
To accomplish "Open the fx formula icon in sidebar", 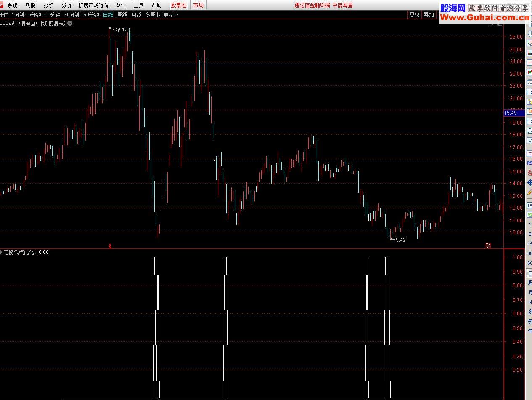I will (x=529, y=131).
